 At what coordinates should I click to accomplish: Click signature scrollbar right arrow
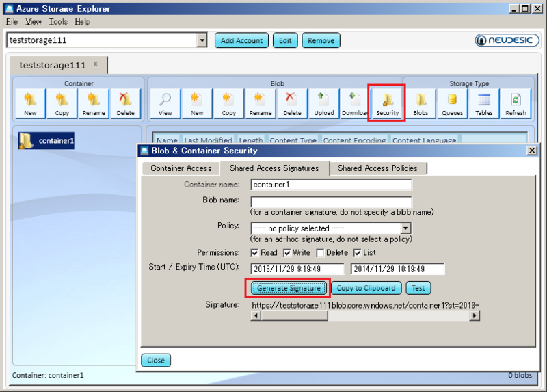pyautogui.click(x=475, y=316)
